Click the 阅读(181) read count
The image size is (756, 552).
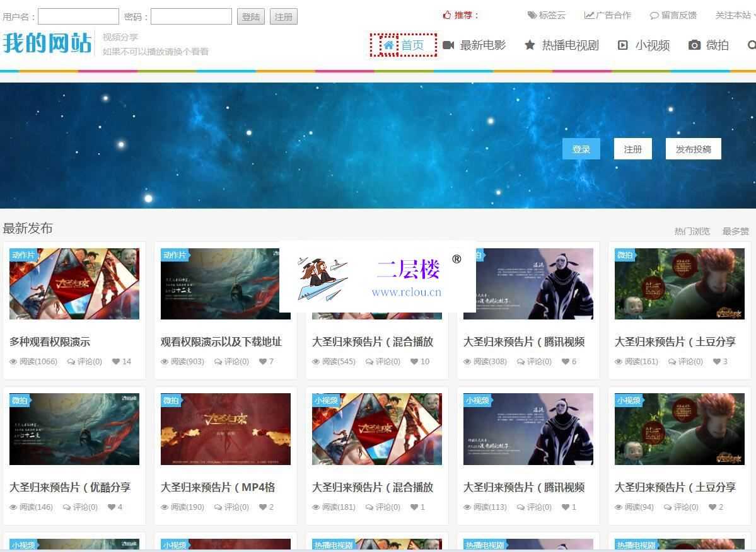click(339, 507)
